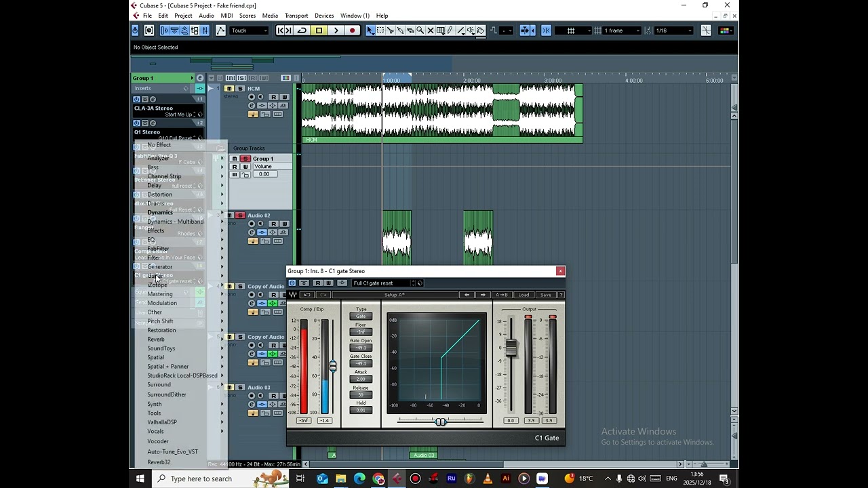Screen dimensions: 868x488
Task: Click the transport Record button
Action: (x=352, y=30)
